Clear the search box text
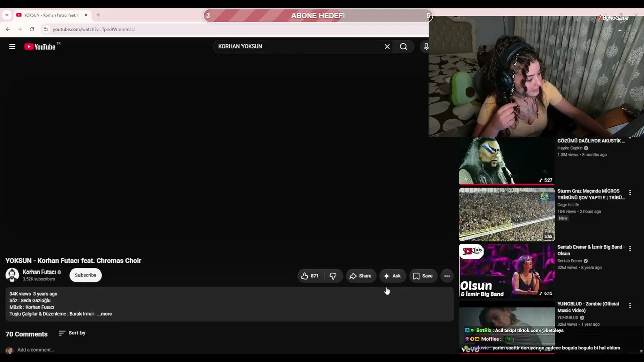The width and height of the screenshot is (644, 362). (x=387, y=47)
